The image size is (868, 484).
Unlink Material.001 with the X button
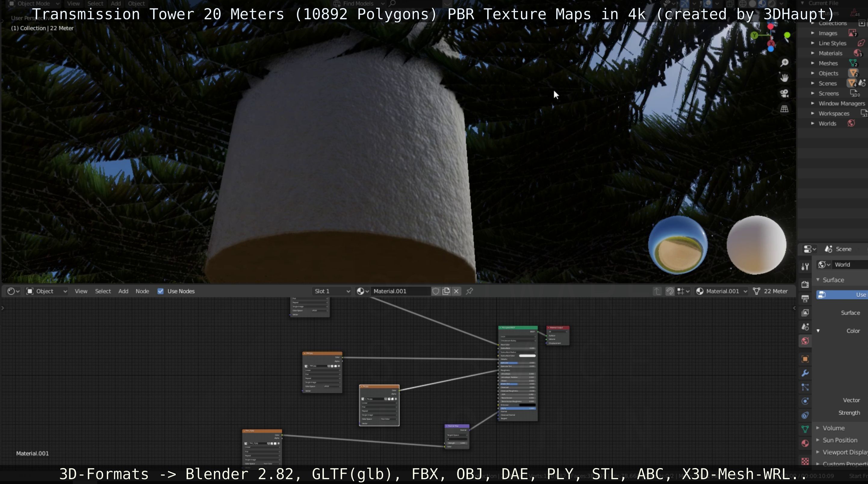(x=456, y=291)
